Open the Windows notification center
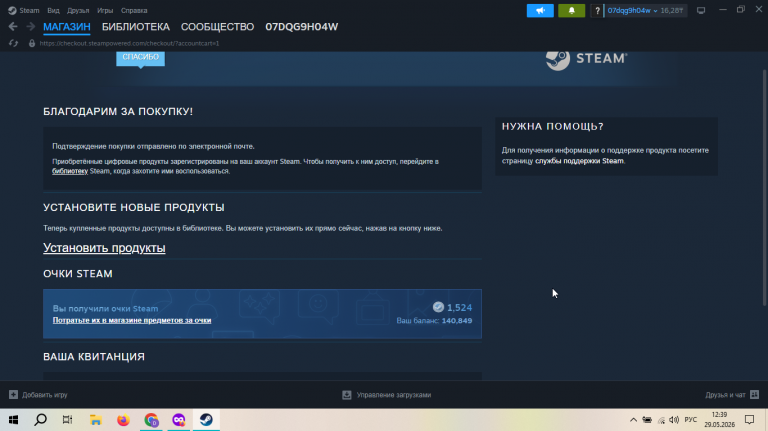Image resolution: width=768 pixels, height=431 pixels. click(x=749, y=420)
